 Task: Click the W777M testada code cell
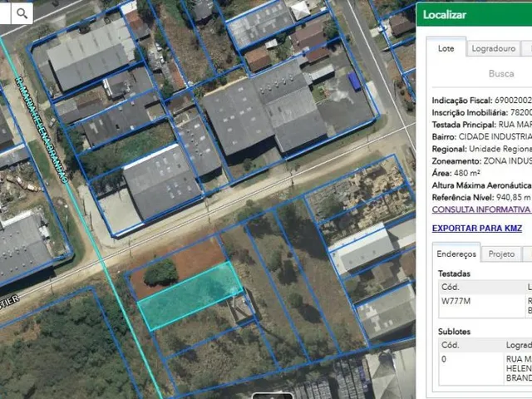point(481,306)
